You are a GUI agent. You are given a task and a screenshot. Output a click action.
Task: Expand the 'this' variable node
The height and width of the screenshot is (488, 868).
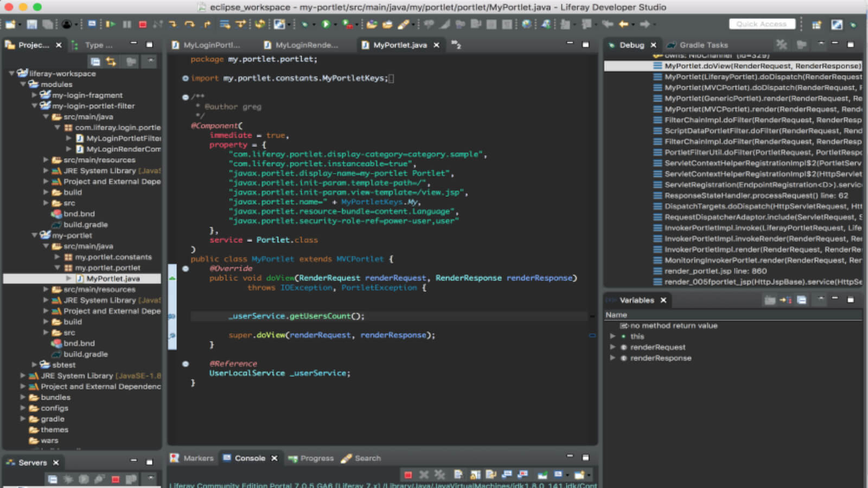coord(612,336)
